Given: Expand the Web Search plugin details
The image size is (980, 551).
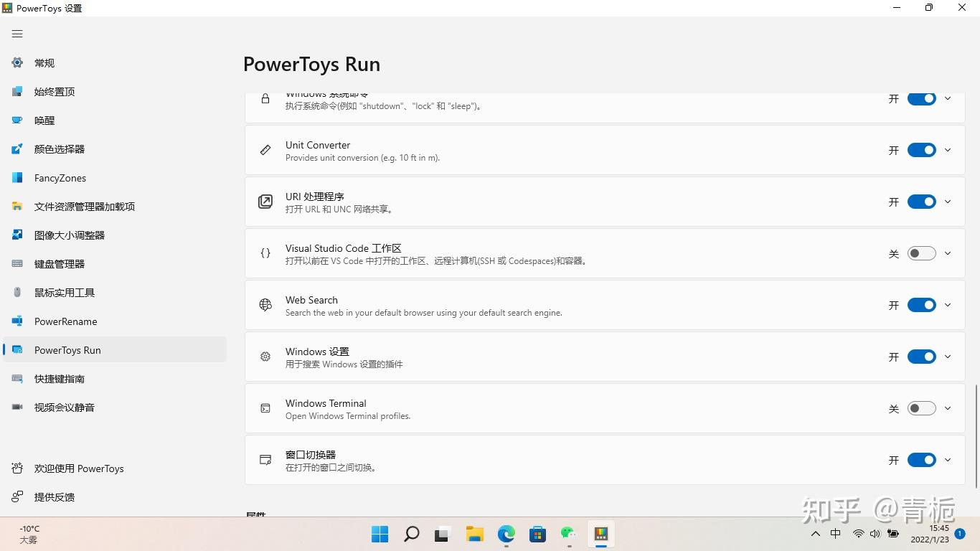Looking at the screenshot, I should pos(948,304).
